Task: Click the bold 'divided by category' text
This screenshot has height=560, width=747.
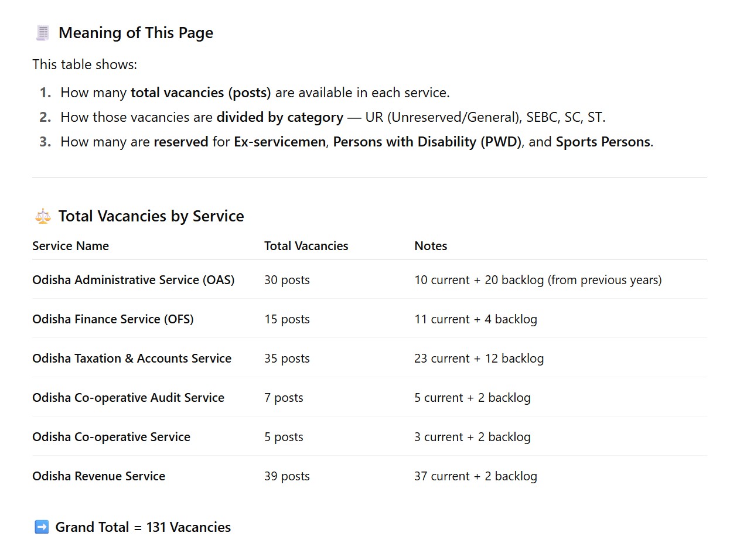Action: tap(279, 118)
